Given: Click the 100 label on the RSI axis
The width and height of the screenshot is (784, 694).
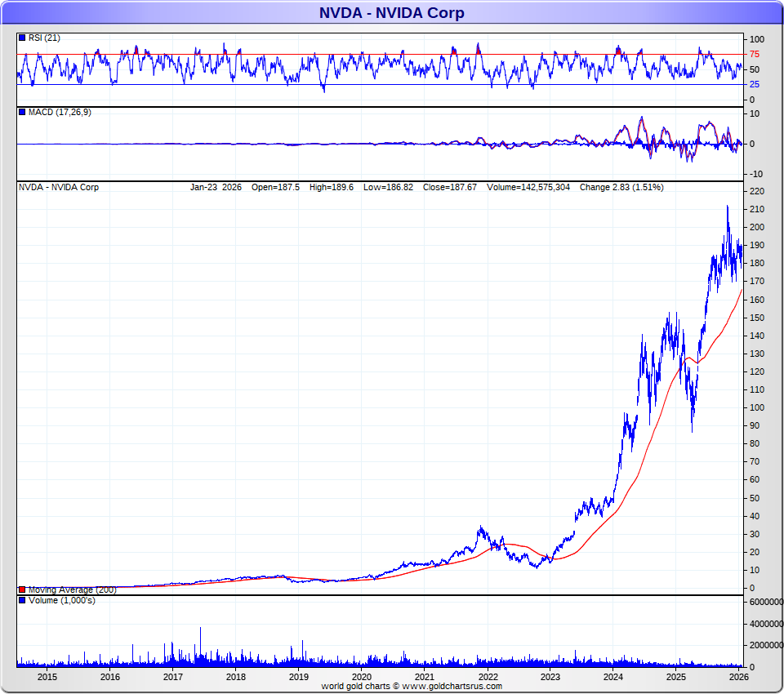Looking at the screenshot, I should (757, 39).
